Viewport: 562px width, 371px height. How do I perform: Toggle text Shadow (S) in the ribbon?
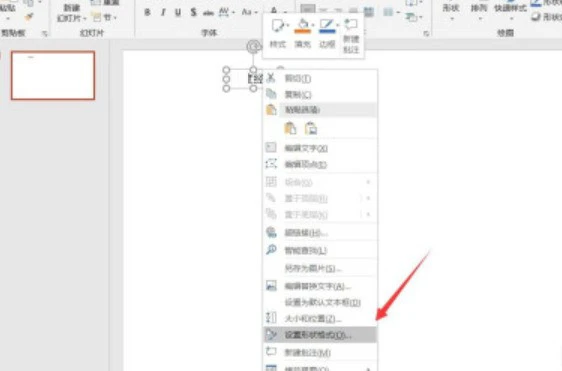(193, 12)
